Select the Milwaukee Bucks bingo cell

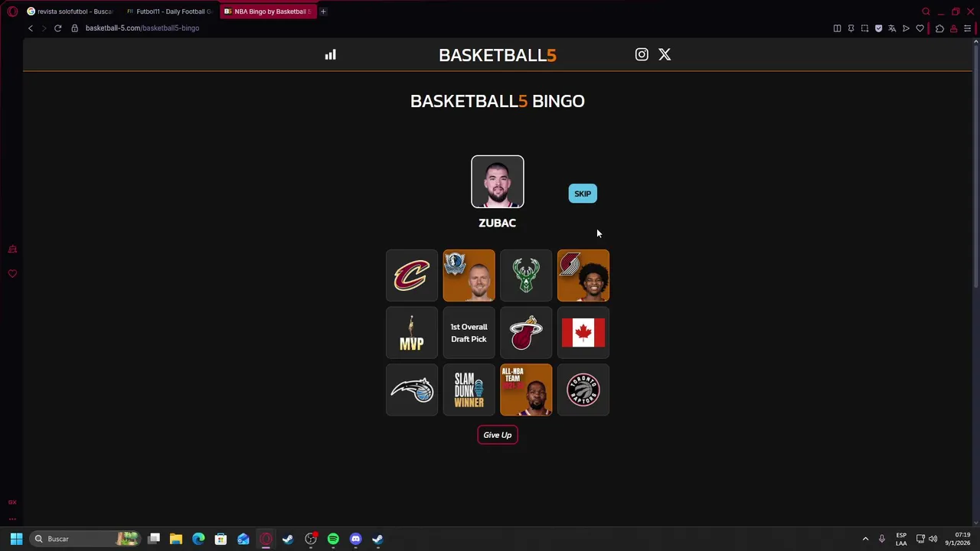coord(526,275)
